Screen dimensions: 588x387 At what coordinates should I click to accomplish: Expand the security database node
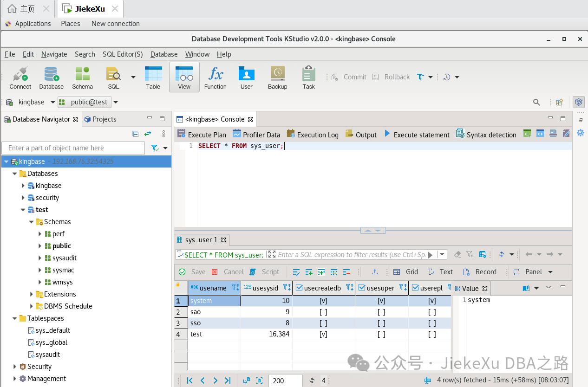click(x=23, y=198)
